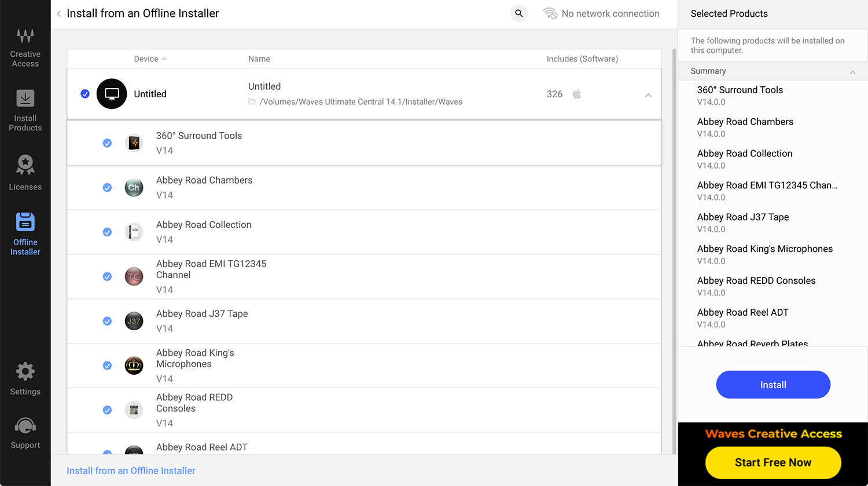The width and height of the screenshot is (868, 486).
Task: Click the search magnifier icon
Action: pyautogui.click(x=519, y=13)
